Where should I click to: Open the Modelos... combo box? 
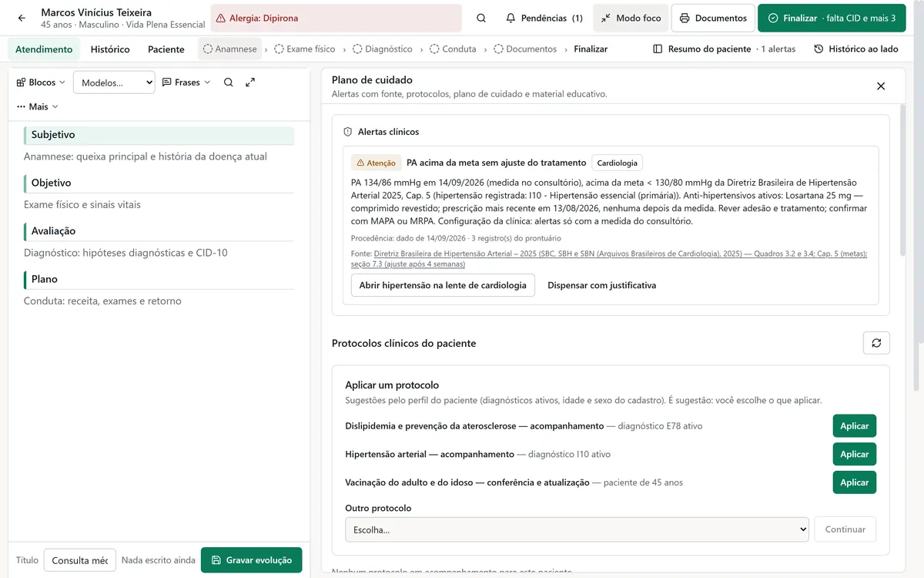coord(114,82)
